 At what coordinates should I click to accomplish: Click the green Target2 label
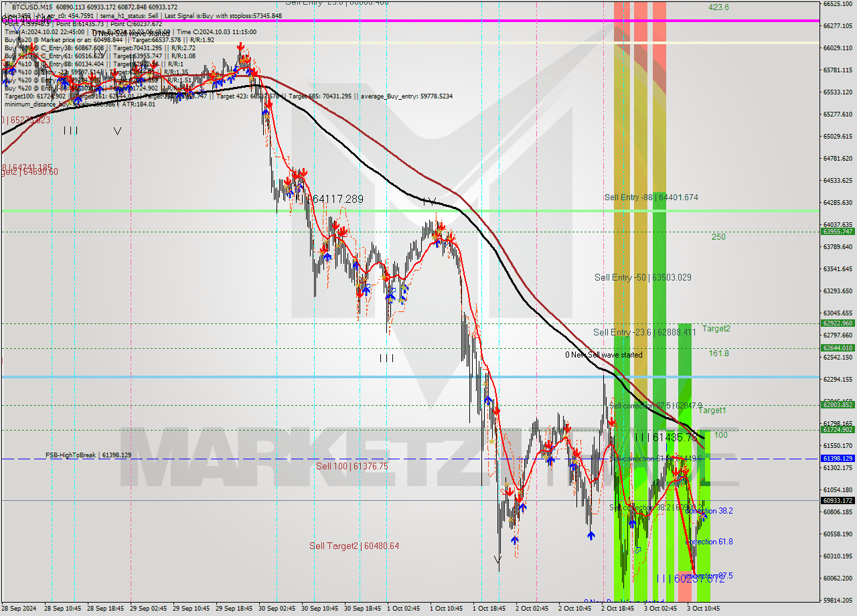716,329
